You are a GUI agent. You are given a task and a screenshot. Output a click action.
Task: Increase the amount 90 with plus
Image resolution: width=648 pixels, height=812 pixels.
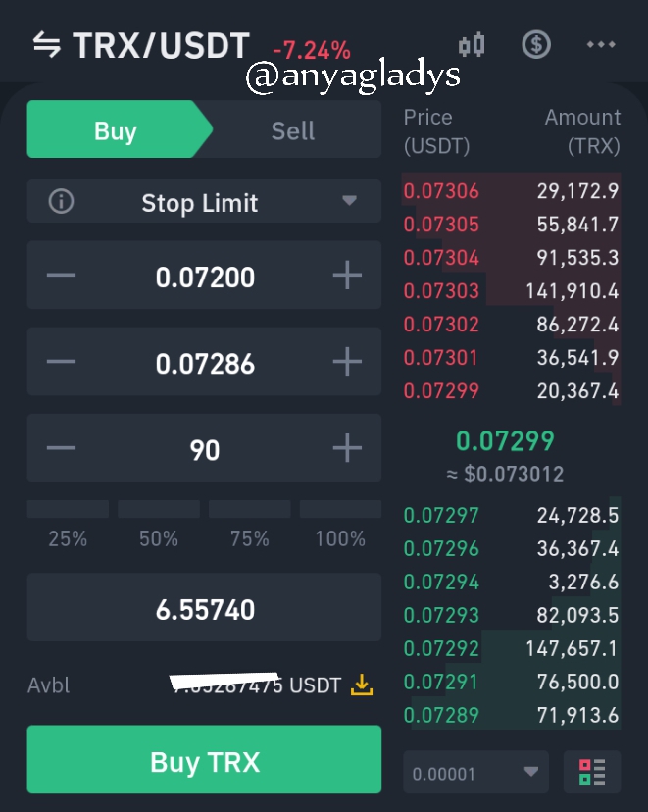point(347,448)
